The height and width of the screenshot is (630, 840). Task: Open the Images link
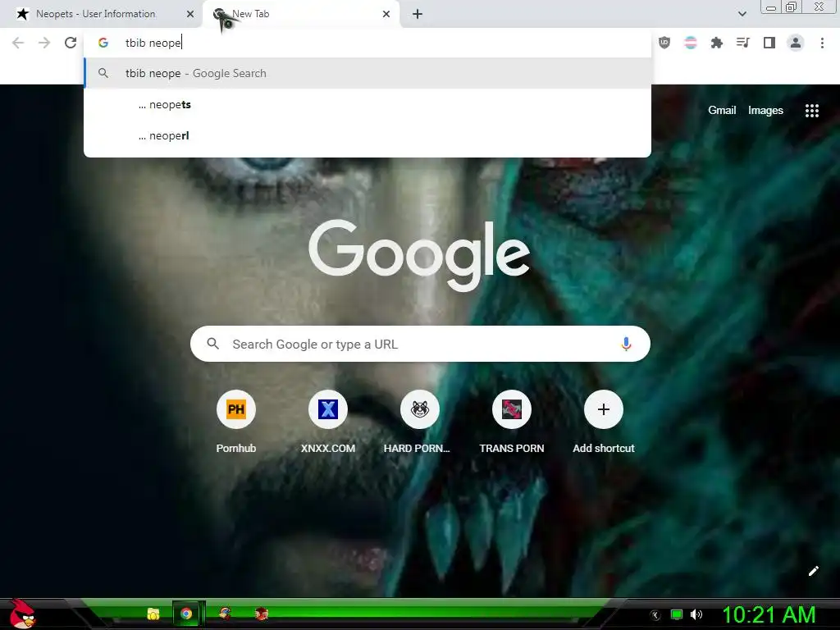pos(765,111)
